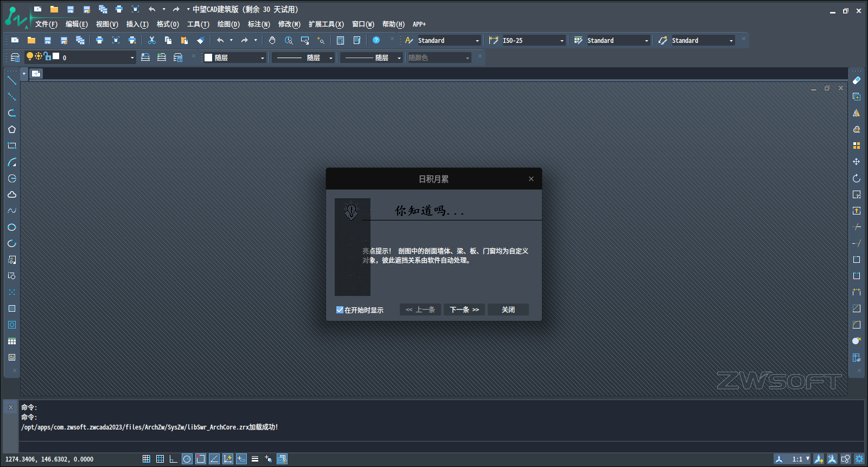
Task: Pick the Revision Cloud tool
Action: click(x=12, y=194)
